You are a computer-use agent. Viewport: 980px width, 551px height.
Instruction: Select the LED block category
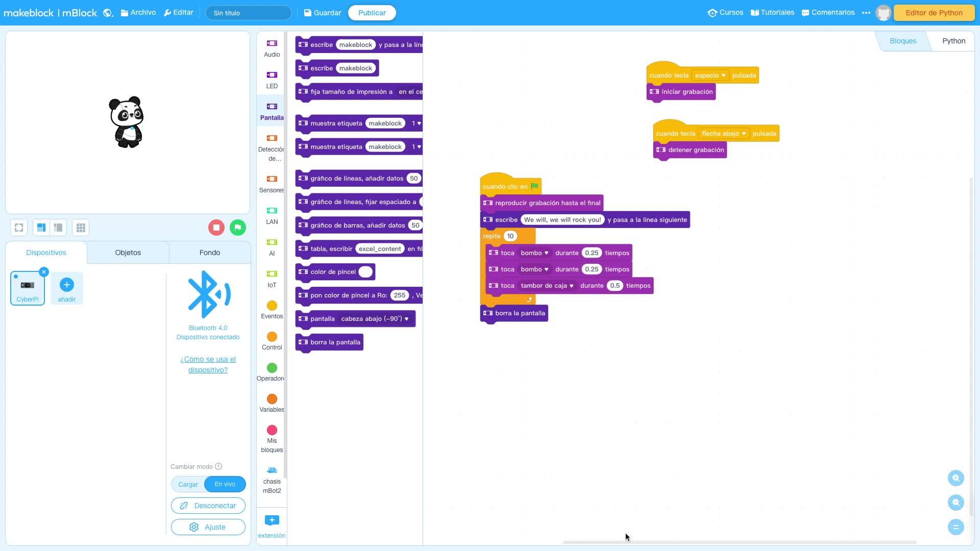(272, 80)
